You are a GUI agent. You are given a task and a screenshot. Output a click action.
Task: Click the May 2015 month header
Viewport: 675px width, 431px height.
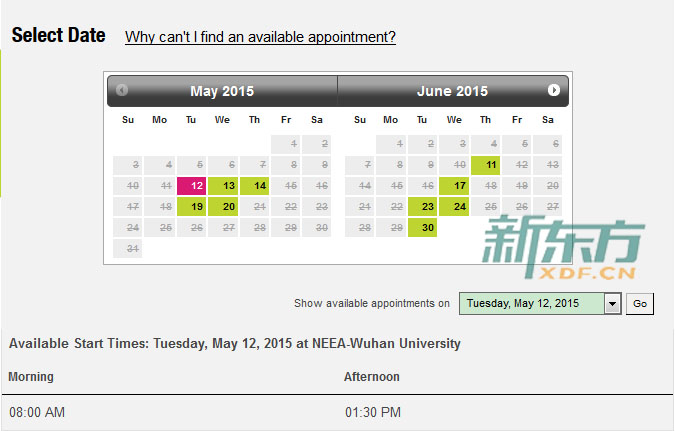click(x=222, y=91)
